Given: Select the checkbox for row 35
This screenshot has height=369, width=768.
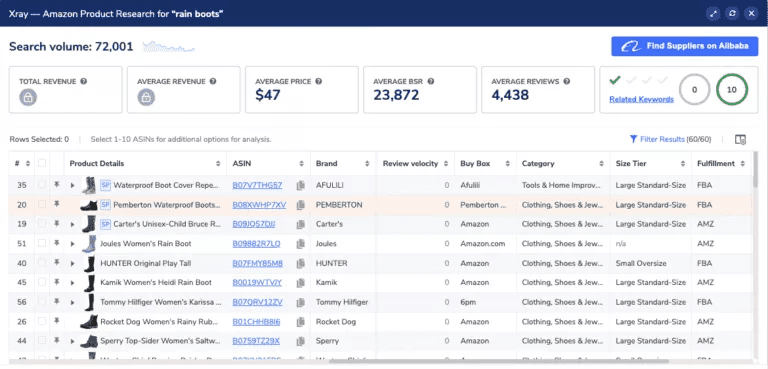Looking at the screenshot, I should coord(42,185).
